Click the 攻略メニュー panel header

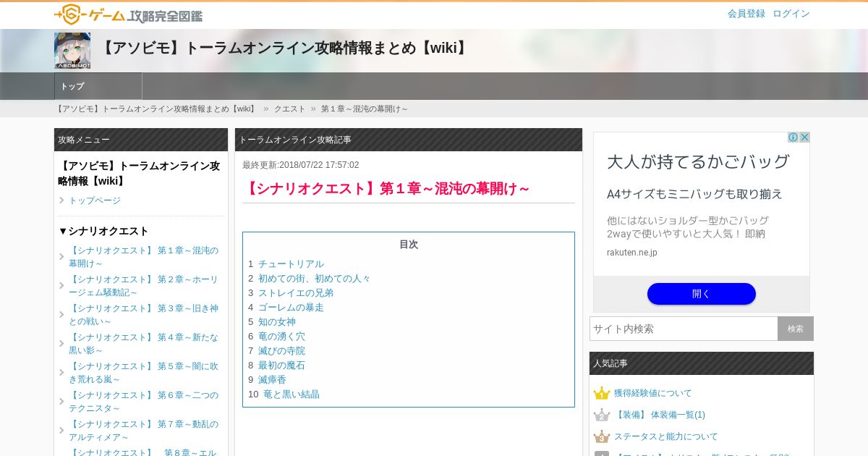[x=141, y=140]
